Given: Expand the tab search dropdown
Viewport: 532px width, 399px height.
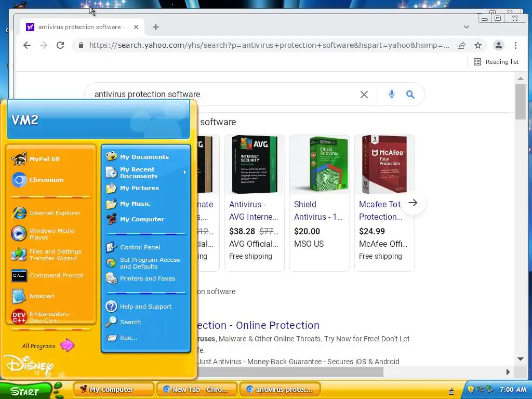Looking at the screenshot, I should point(467,27).
